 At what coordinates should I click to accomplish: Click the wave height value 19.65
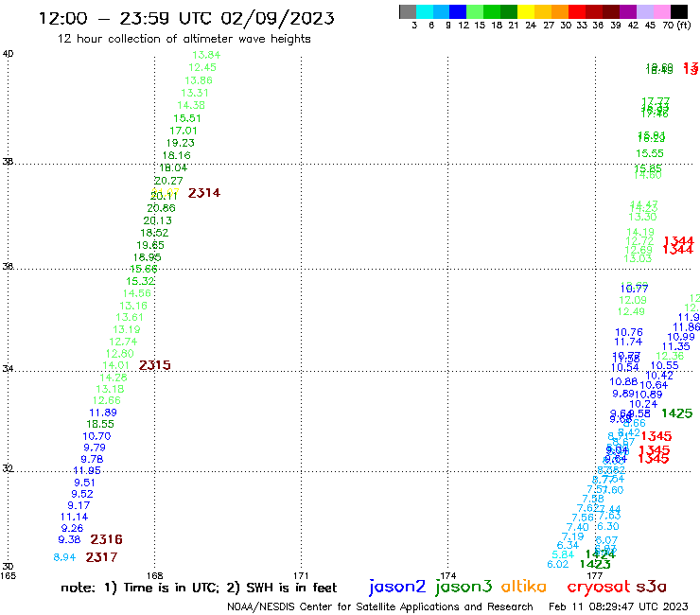coord(150,245)
